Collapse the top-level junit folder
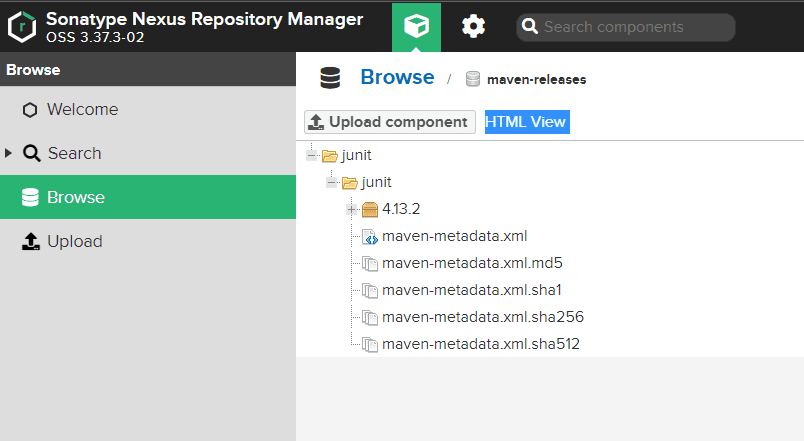 pyautogui.click(x=312, y=156)
